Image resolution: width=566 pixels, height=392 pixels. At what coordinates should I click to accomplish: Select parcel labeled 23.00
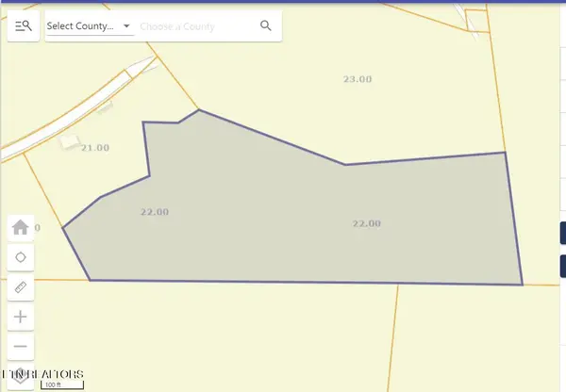click(x=356, y=80)
